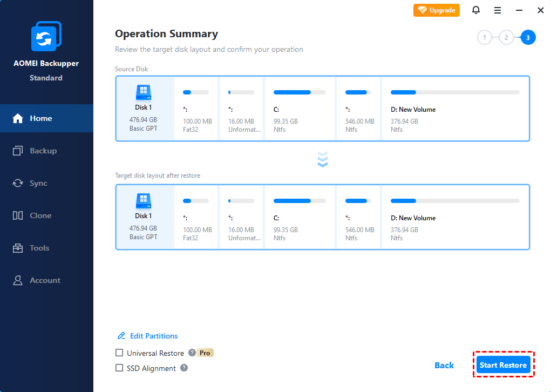Click the Home house icon
This screenshot has width=551, height=392.
[18, 118]
